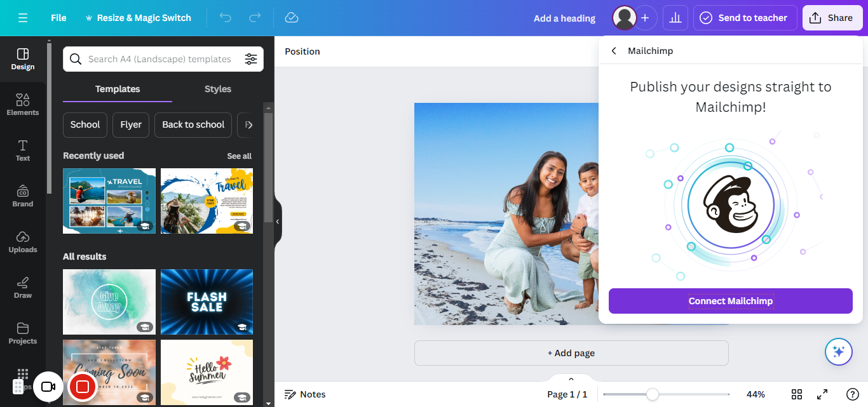Select the Travel photo collage template
Screen dimensions: 868x407
(109, 201)
